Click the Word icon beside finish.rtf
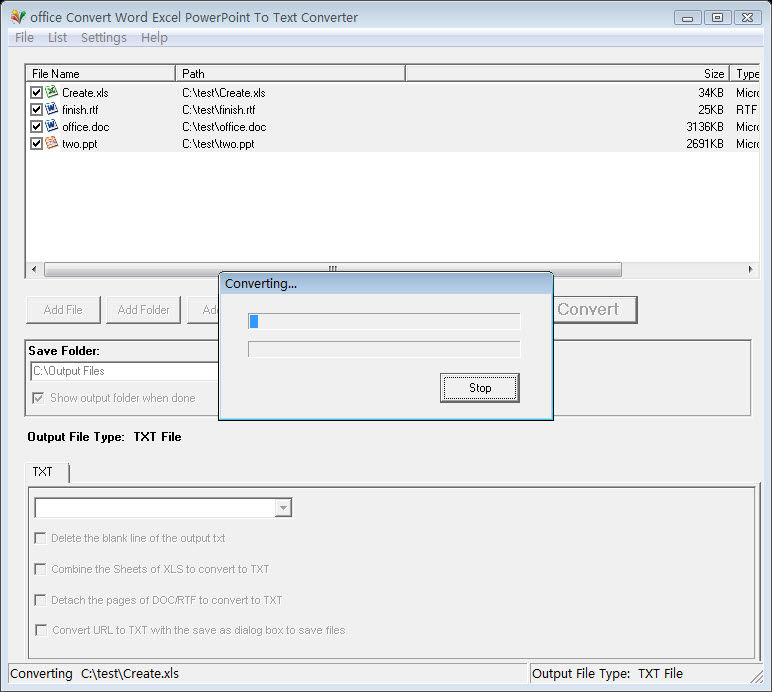Screen dimensions: 772x692 tap(52, 109)
